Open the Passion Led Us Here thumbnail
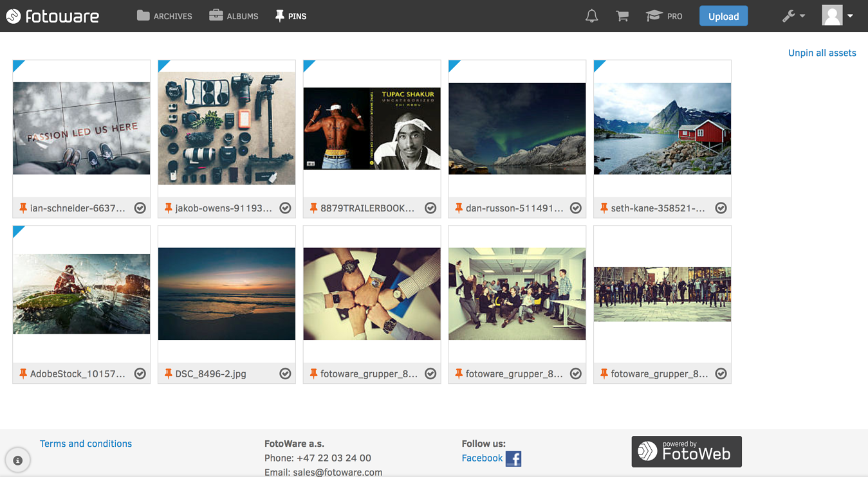Screen dimensions: 868x477 82,129
